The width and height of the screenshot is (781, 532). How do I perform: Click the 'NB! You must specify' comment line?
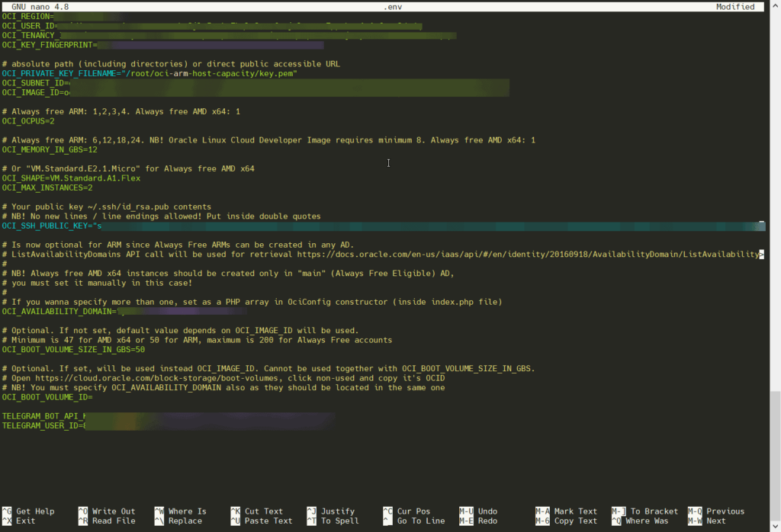[x=223, y=388]
